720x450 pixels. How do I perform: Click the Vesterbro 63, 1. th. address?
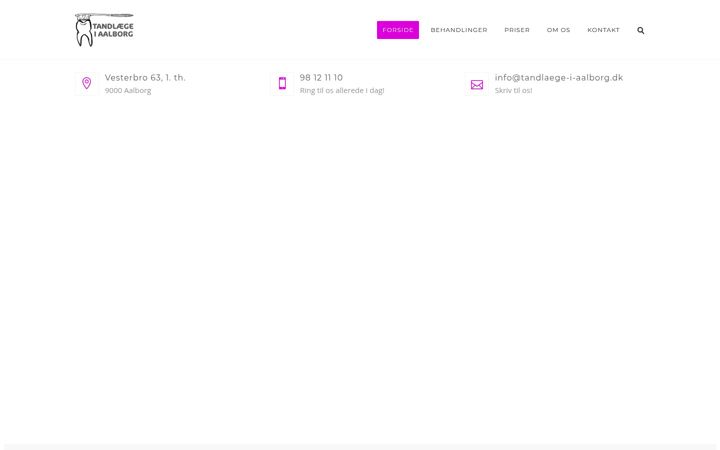click(x=145, y=78)
